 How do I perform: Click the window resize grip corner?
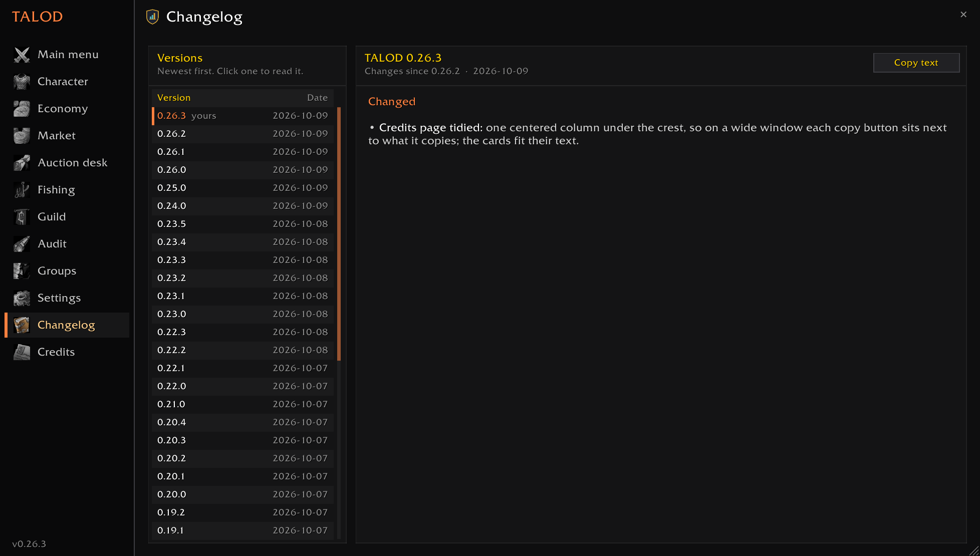click(x=973, y=550)
